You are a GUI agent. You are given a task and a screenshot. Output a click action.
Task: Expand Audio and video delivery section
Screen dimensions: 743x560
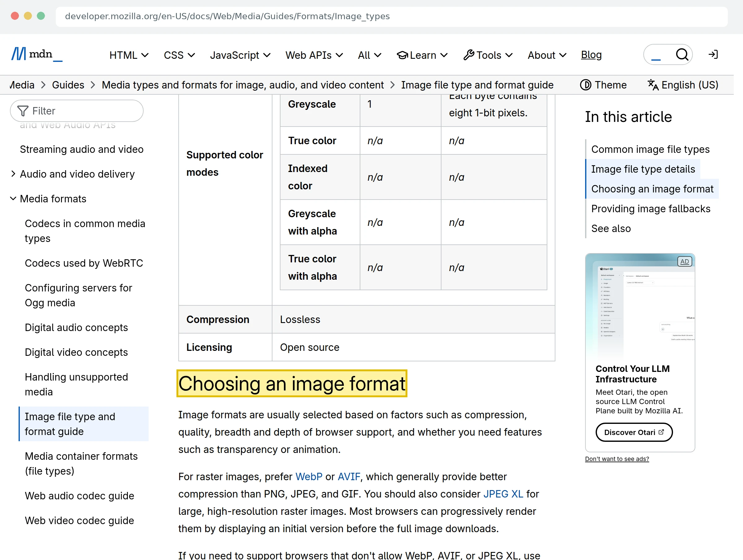tap(13, 174)
